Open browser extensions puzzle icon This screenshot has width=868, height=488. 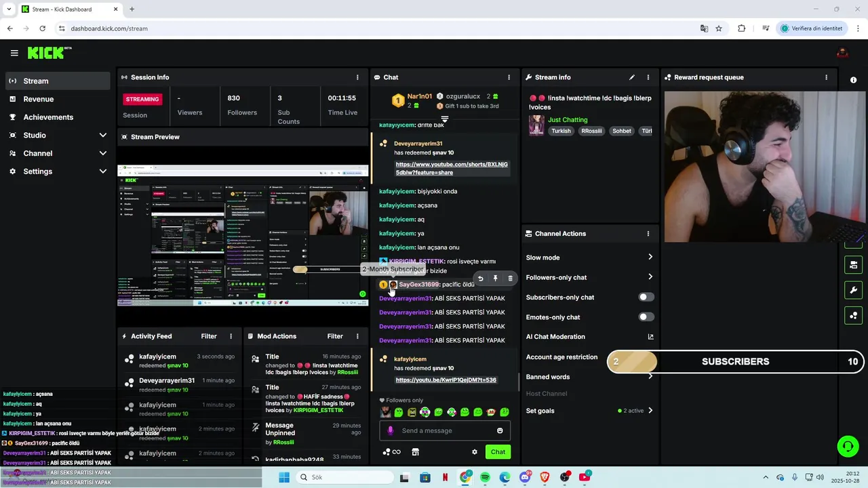(x=741, y=28)
